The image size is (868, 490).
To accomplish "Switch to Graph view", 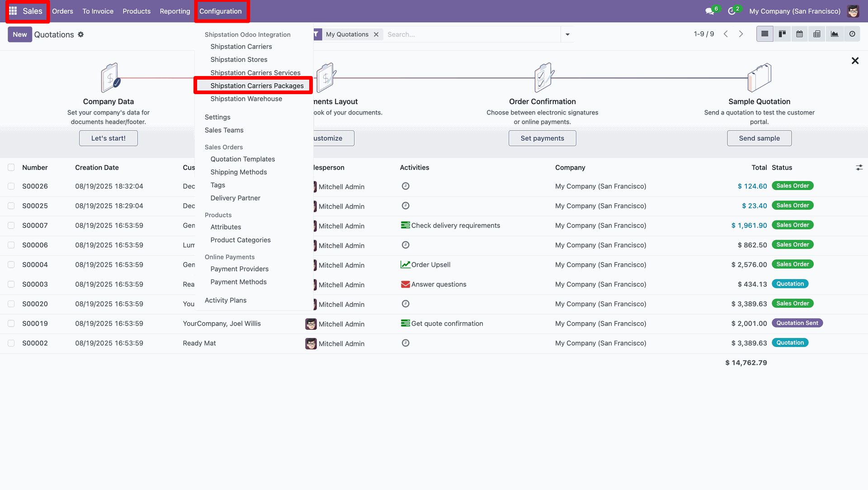I will coord(835,34).
